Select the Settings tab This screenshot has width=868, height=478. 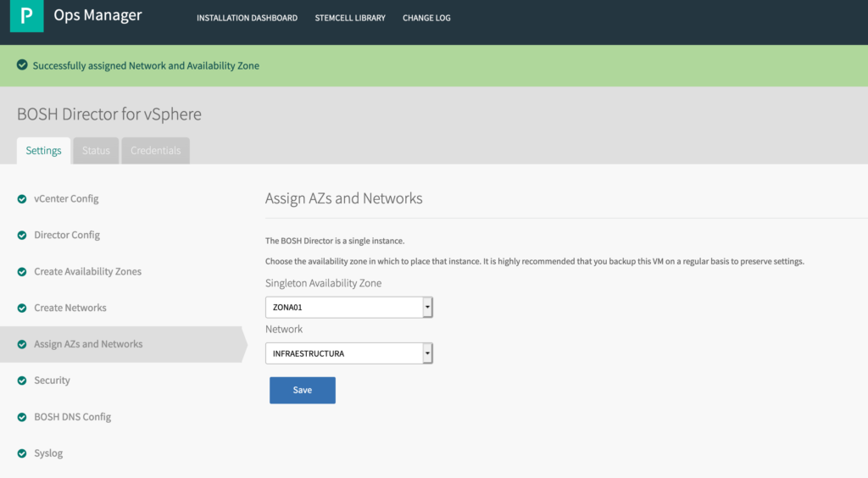point(44,151)
